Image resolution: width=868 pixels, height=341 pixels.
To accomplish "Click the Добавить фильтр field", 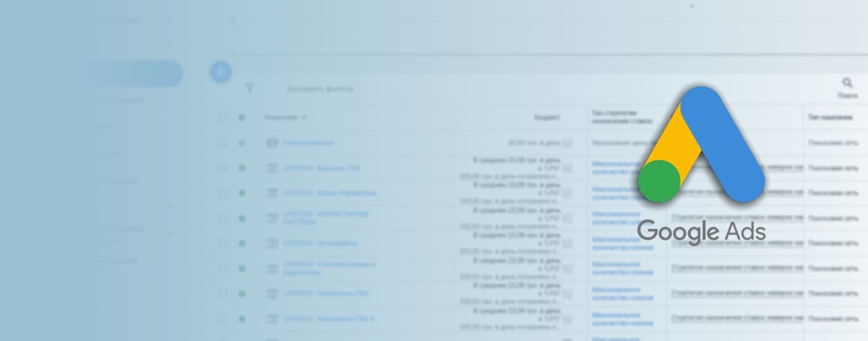I will point(320,89).
